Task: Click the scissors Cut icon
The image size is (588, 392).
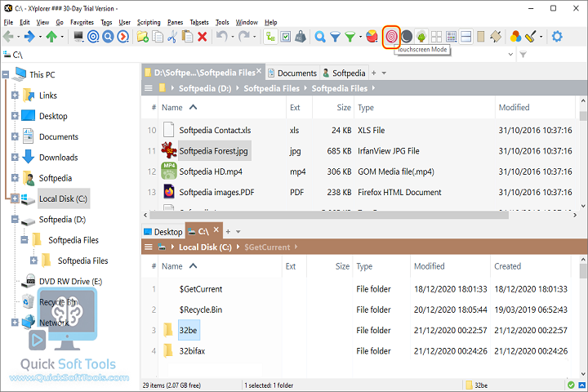Action: [172, 37]
